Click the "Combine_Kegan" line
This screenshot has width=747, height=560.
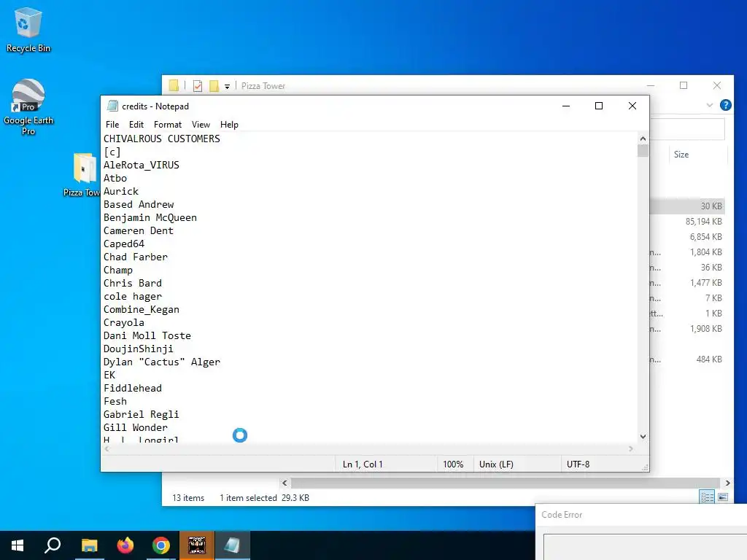(x=142, y=309)
